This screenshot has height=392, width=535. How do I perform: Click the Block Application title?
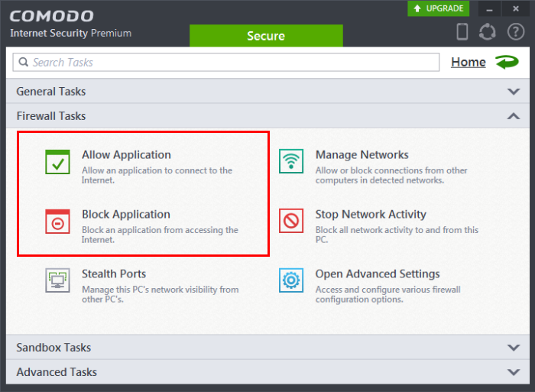coord(126,214)
